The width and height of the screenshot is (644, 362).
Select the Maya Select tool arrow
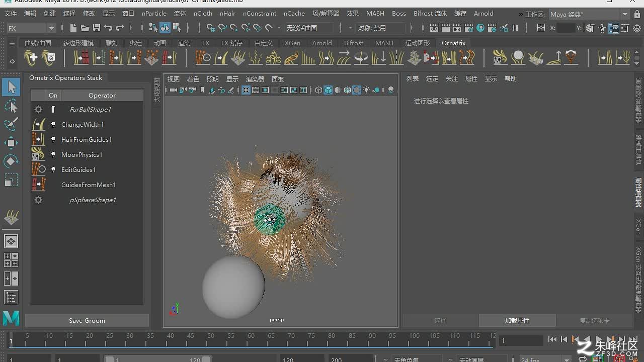(11, 87)
